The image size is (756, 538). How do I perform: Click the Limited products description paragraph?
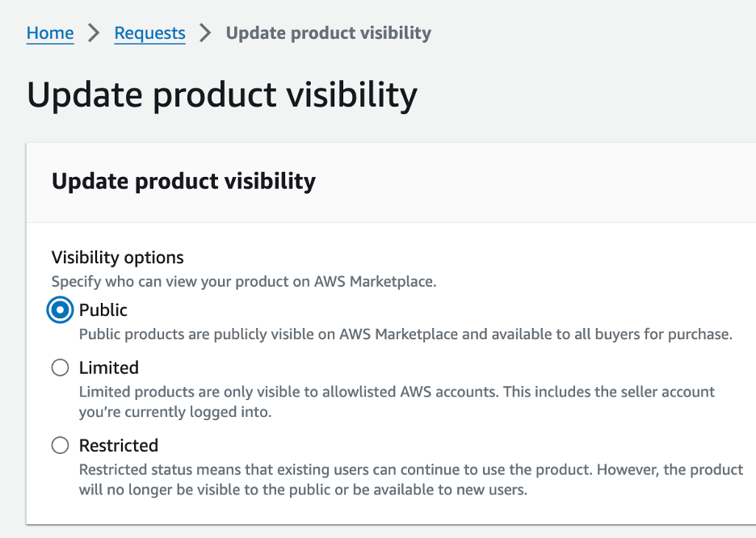396,401
